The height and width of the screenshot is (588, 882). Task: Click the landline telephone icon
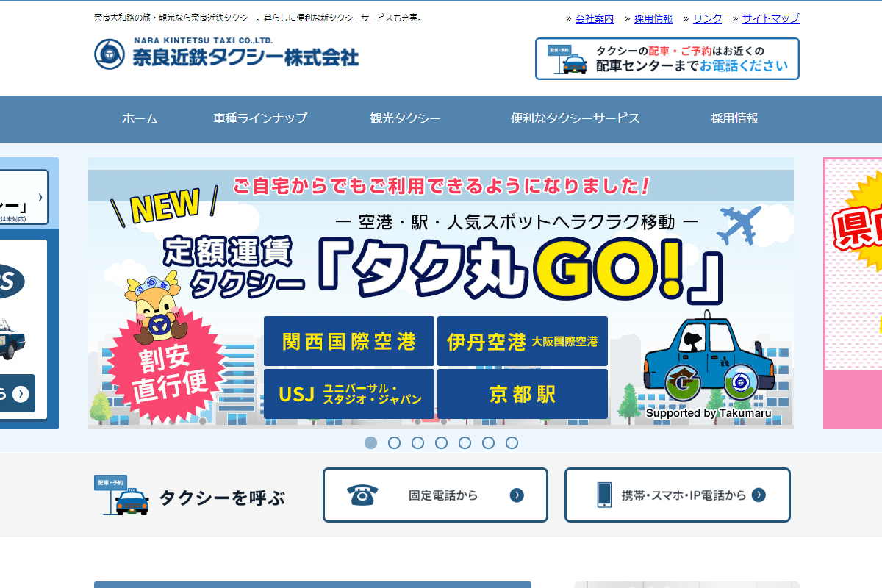tap(362, 495)
